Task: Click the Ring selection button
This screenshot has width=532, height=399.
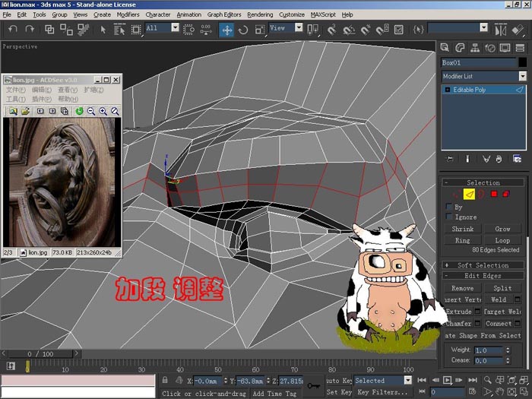Action: [462, 240]
